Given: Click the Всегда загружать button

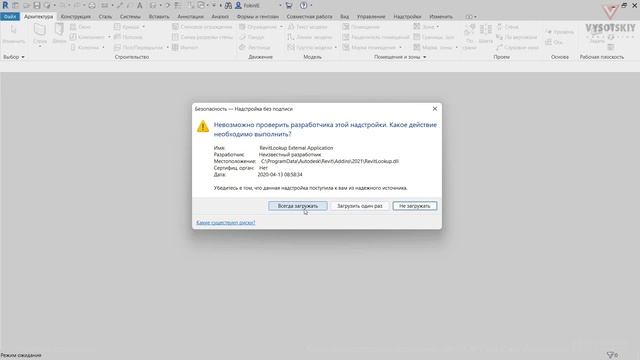Looking at the screenshot, I should click(298, 206).
